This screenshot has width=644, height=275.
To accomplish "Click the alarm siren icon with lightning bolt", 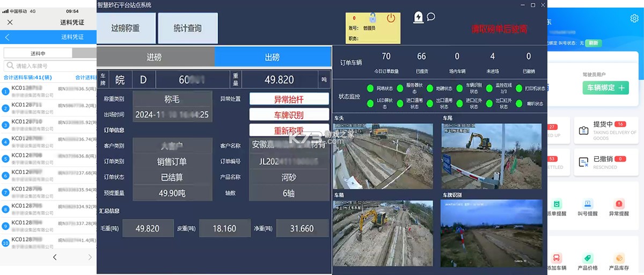I will 418,17.
